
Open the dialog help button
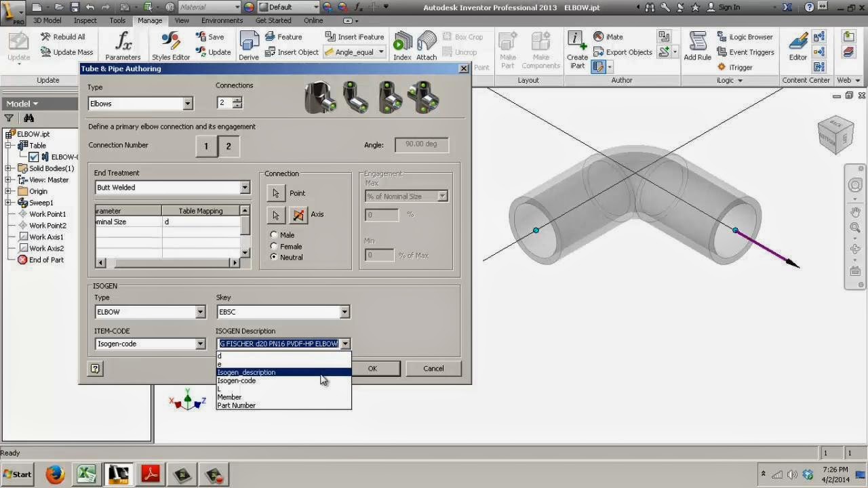tap(95, 369)
